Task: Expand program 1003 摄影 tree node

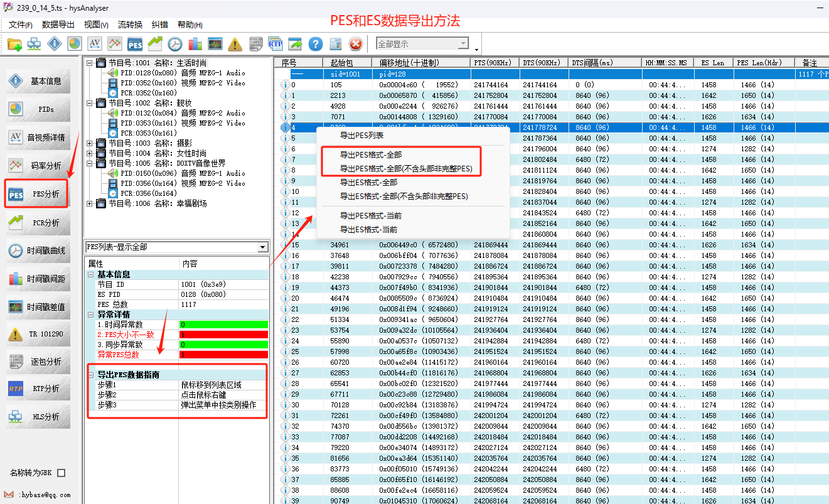Action: [x=90, y=143]
